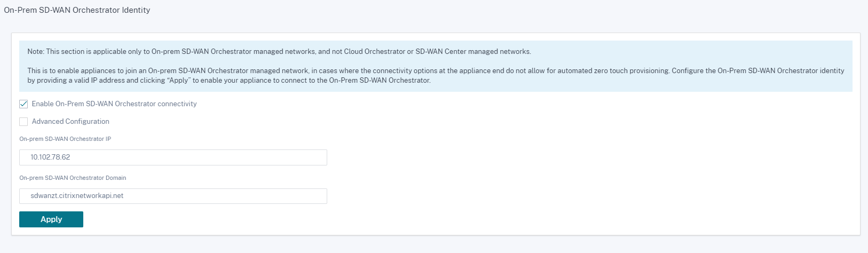Click the On-prem SD-WAN Orchestrator IP field
The height and width of the screenshot is (253, 868).
pos(173,157)
